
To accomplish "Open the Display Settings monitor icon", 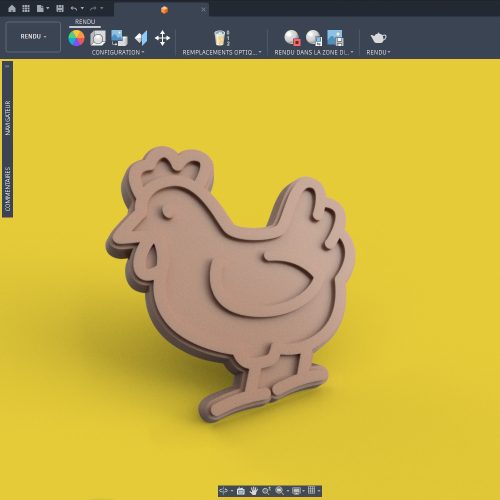I will pyautogui.click(x=296, y=491).
